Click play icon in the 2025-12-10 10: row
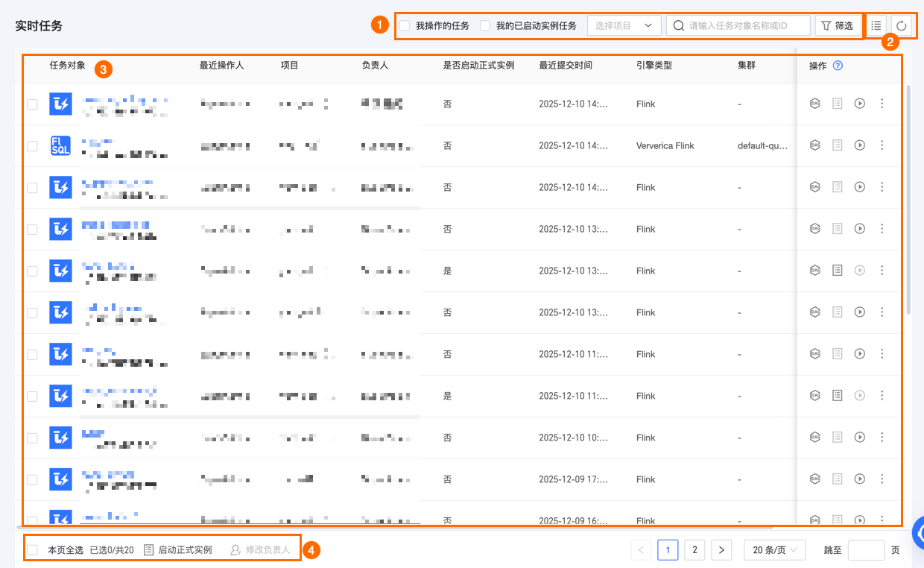Screen dimensions: 924x568 [x=860, y=438]
